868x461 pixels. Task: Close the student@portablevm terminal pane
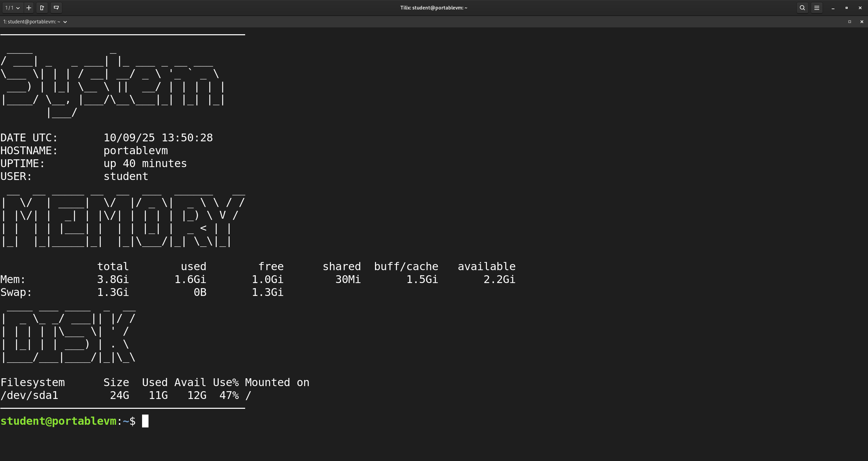pyautogui.click(x=862, y=22)
